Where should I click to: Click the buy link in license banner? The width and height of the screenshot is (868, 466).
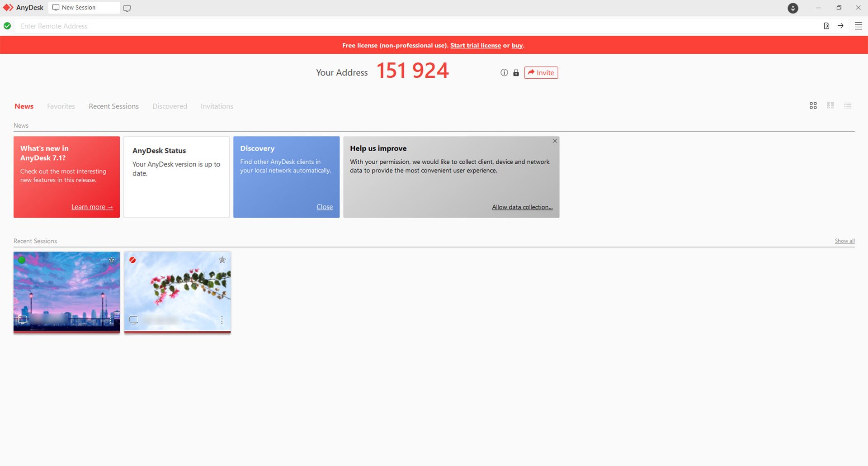coord(517,45)
